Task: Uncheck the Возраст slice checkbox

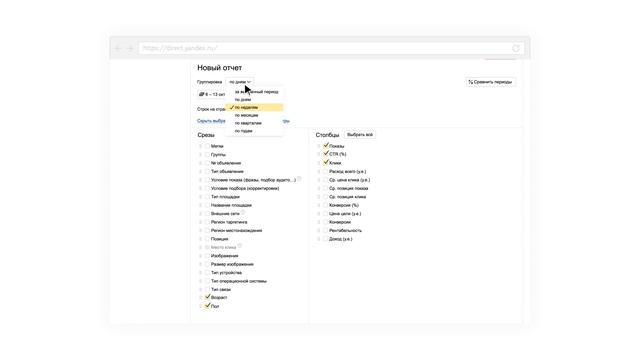Action: tap(207, 297)
